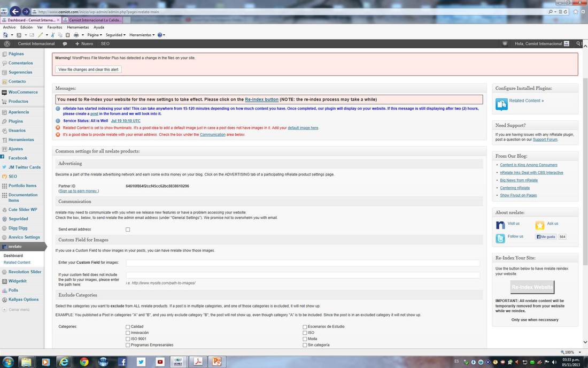This screenshot has height=368, width=588.
Task: Expand the address bar search dropdown arrow
Action: pos(555,12)
